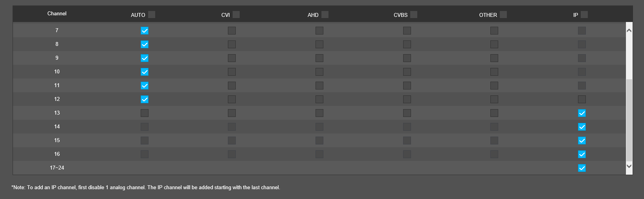Check the OTHER header checkbox
The height and width of the screenshot is (199, 644).
click(x=503, y=15)
